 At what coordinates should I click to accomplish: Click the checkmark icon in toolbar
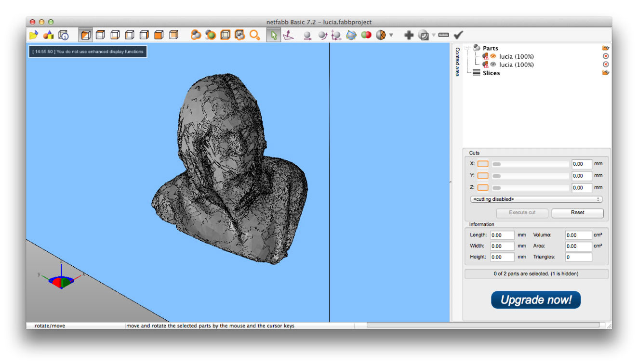tap(458, 35)
